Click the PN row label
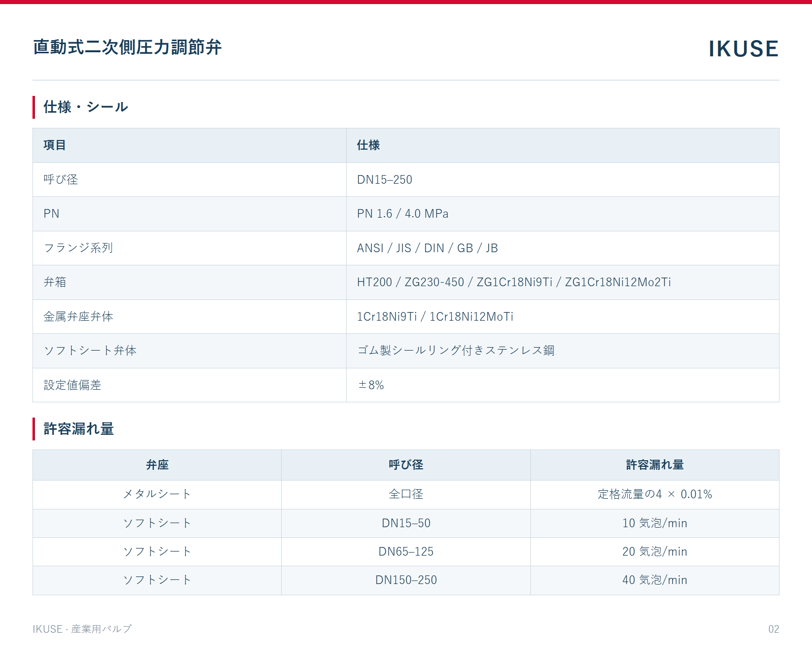Screen dimensions: 812x651 pos(51,214)
